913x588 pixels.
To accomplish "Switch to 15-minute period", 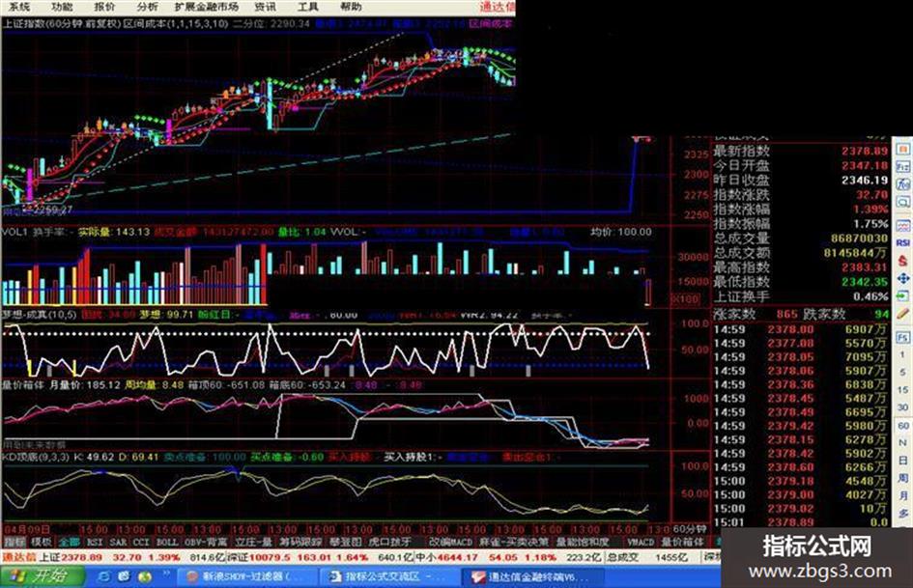I will pos(903,389).
